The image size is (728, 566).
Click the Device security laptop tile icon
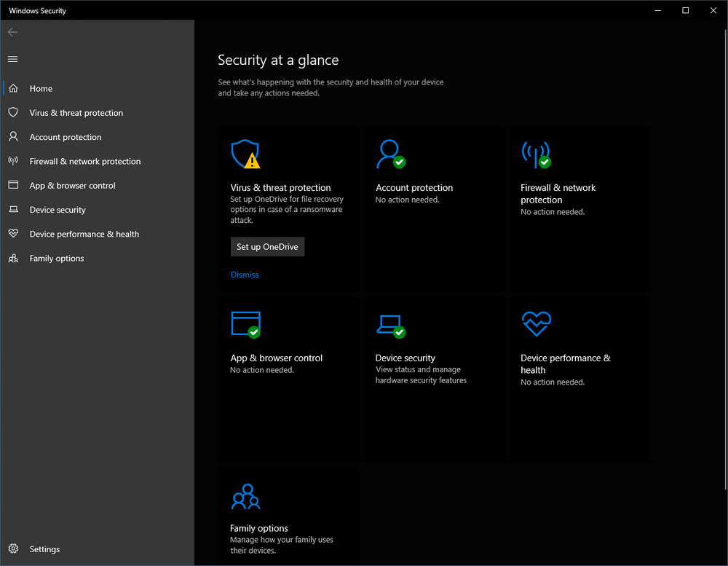pos(390,324)
